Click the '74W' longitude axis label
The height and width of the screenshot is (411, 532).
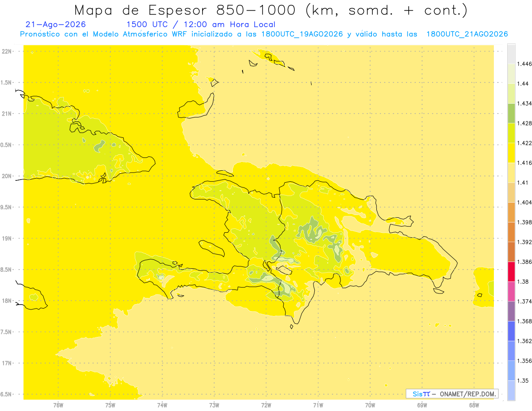click(x=162, y=405)
